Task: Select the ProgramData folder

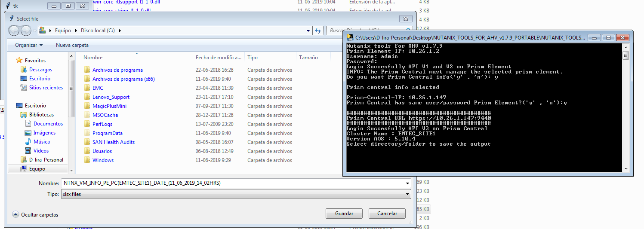Action: point(108,133)
